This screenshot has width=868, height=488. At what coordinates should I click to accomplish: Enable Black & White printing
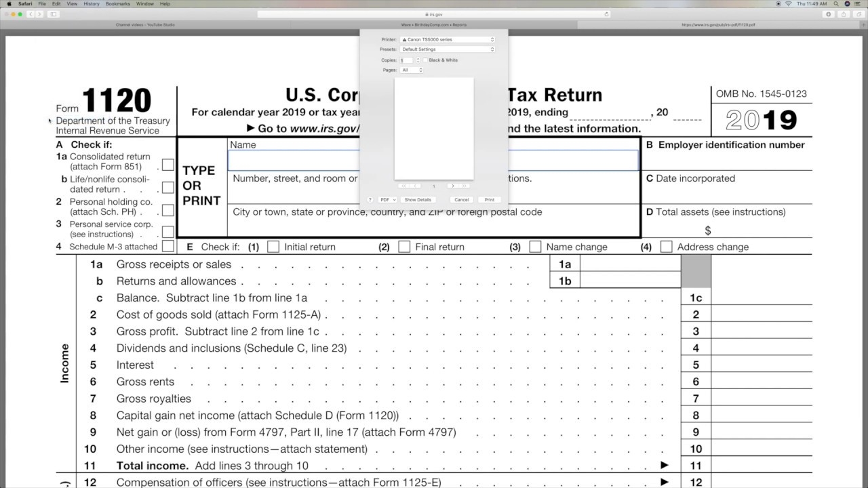(x=425, y=60)
